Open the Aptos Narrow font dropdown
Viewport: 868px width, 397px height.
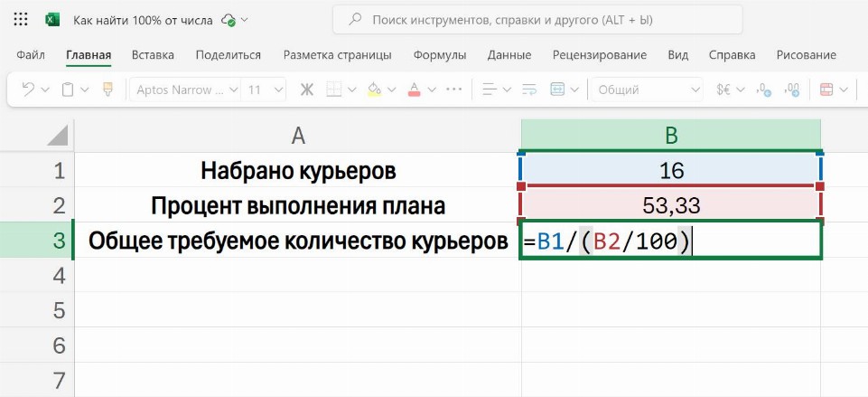coord(185,90)
